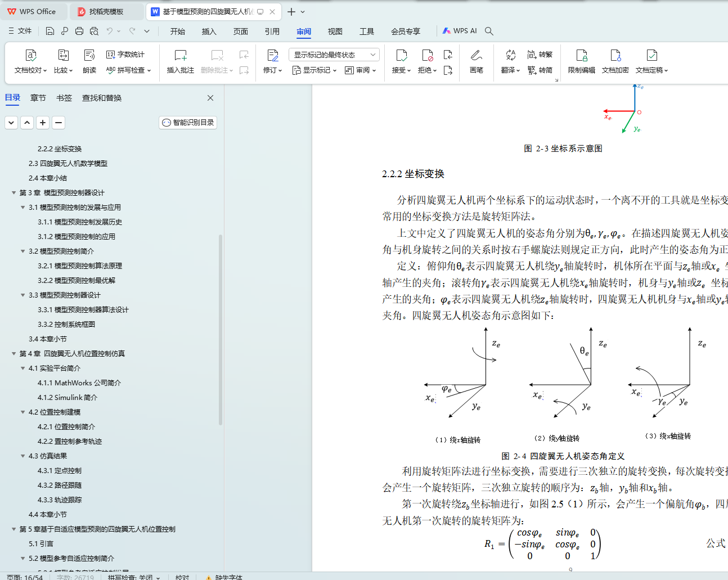
Task: Click the Undo arrow icon
Action: point(110,31)
